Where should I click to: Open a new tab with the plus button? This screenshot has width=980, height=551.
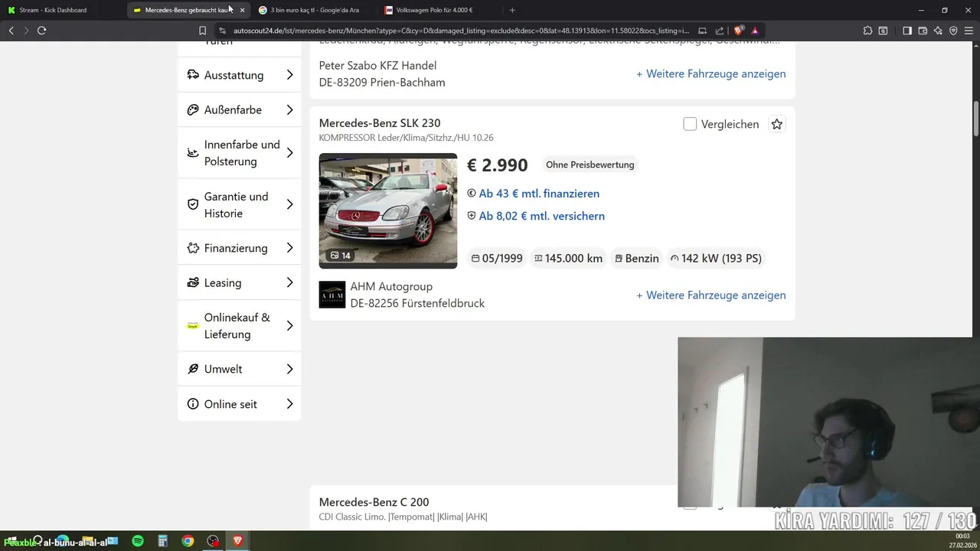(x=512, y=10)
